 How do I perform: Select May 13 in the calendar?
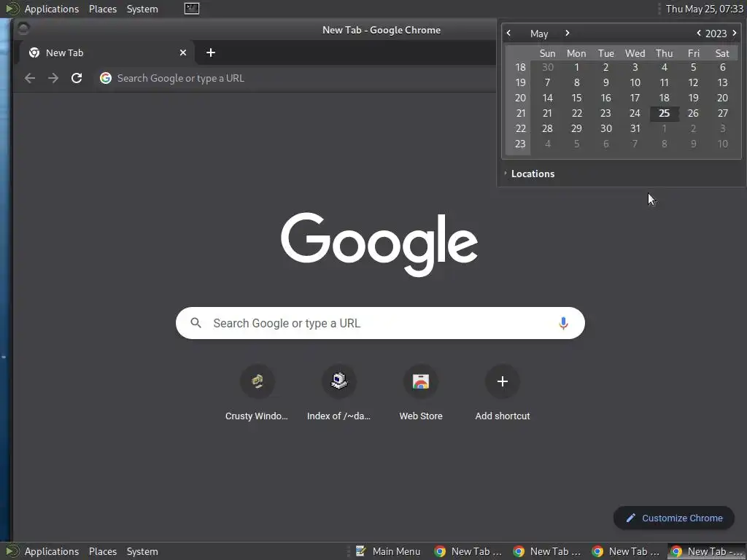(x=722, y=83)
